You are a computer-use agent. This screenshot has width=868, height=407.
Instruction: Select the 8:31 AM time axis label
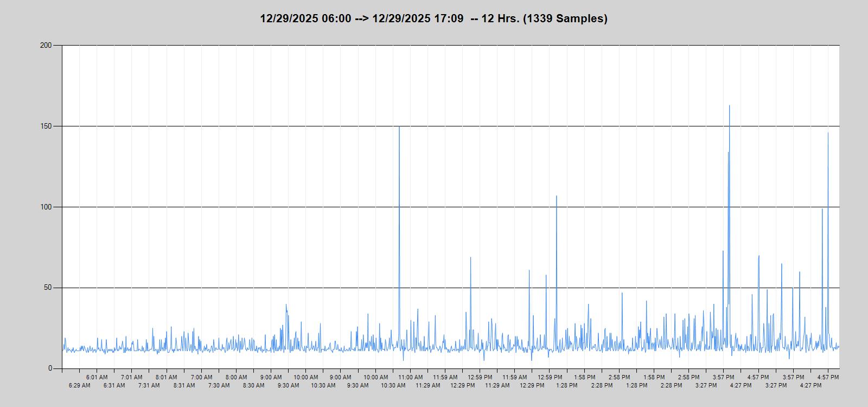click(x=184, y=385)
